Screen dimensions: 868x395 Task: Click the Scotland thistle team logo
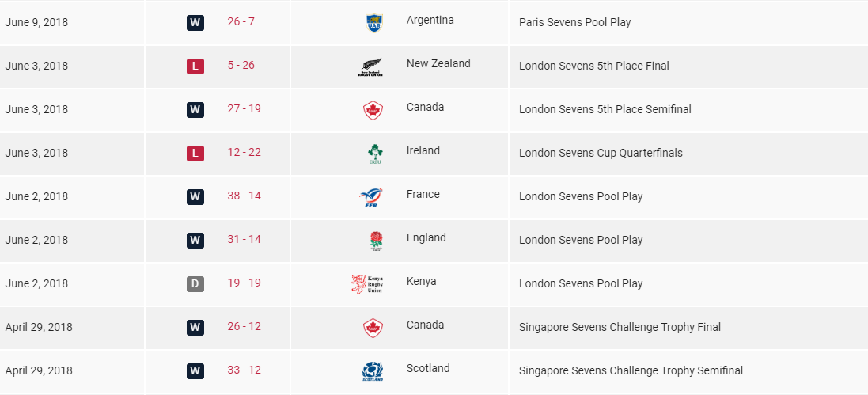[x=373, y=371]
